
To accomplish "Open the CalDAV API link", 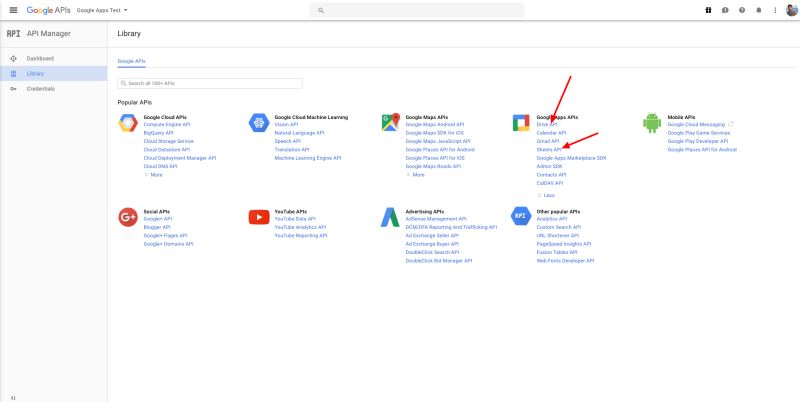I will [550, 183].
